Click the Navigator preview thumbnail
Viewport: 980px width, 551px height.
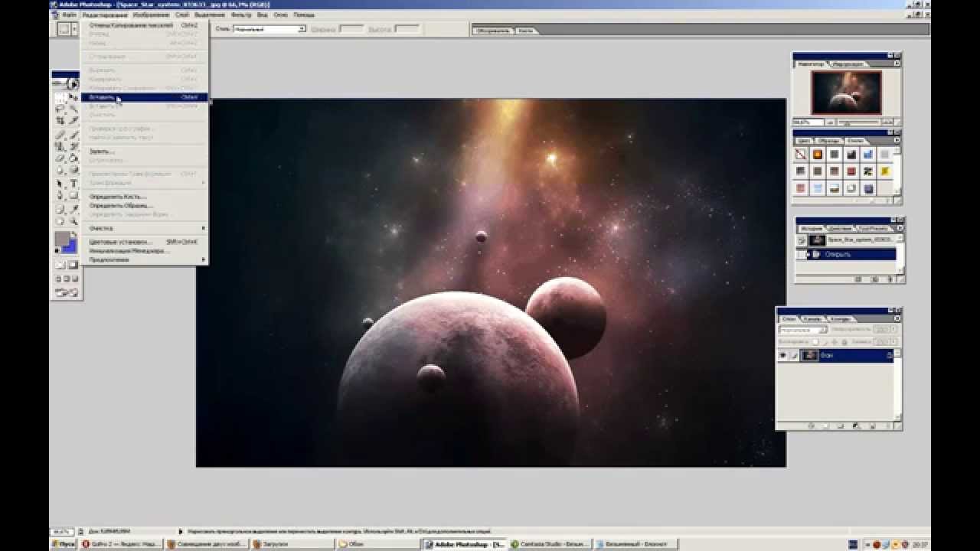pyautogui.click(x=847, y=93)
